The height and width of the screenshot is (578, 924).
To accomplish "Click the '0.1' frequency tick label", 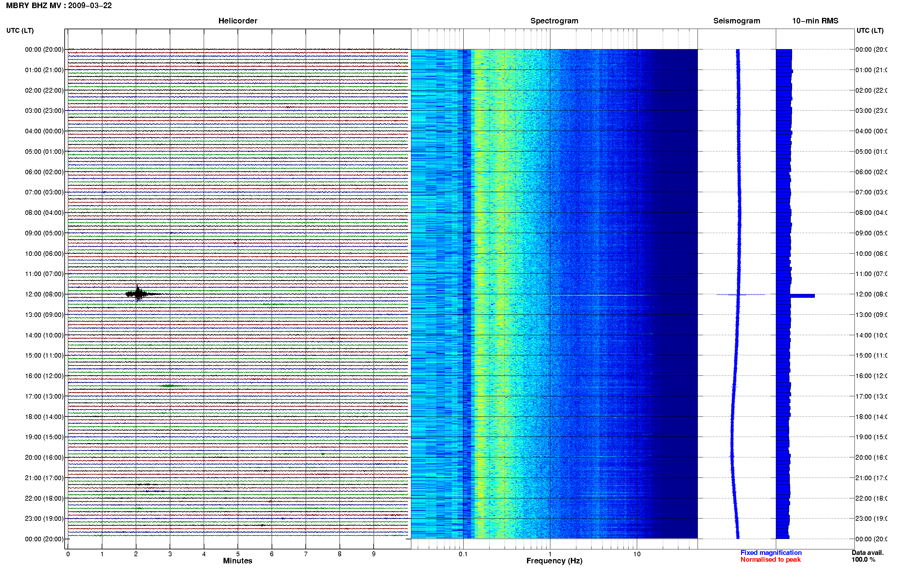I will pos(463,554).
